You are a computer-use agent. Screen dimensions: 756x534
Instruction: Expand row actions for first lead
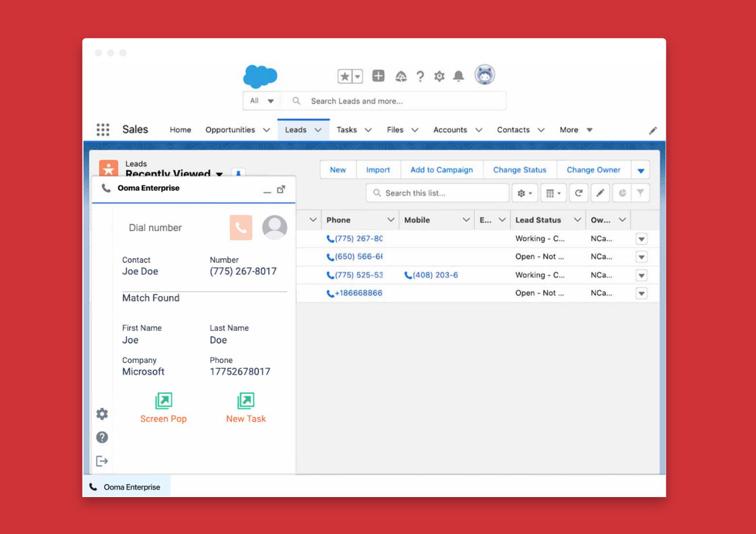[x=641, y=239]
